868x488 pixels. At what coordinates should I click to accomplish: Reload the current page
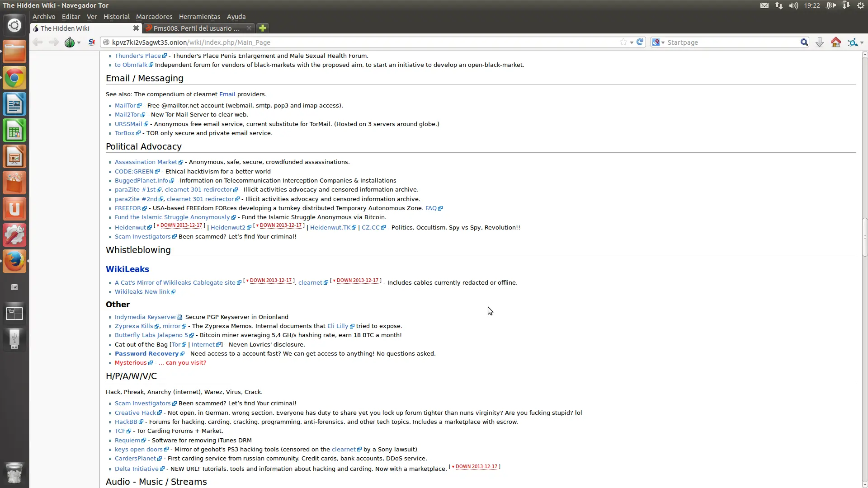[640, 42]
